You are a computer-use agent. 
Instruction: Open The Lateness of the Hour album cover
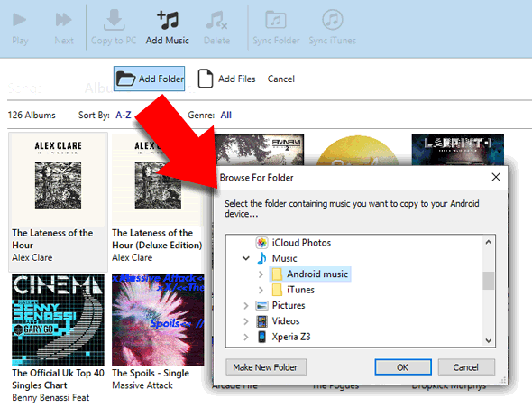click(58, 180)
